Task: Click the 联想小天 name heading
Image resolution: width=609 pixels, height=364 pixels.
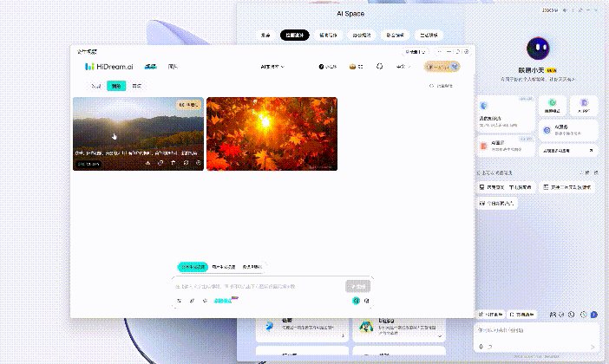Action: 531,70
